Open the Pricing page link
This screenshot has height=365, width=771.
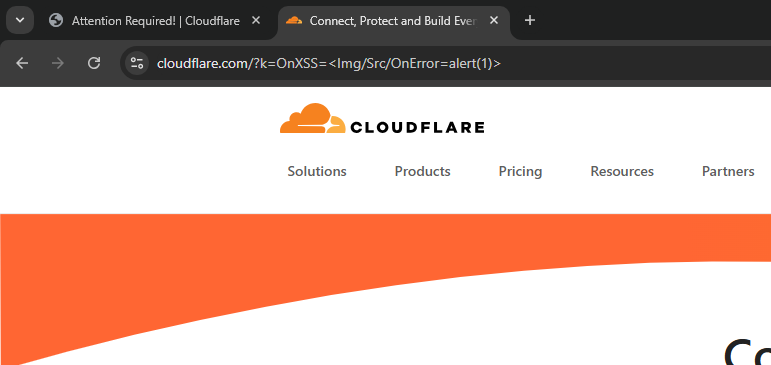click(520, 171)
